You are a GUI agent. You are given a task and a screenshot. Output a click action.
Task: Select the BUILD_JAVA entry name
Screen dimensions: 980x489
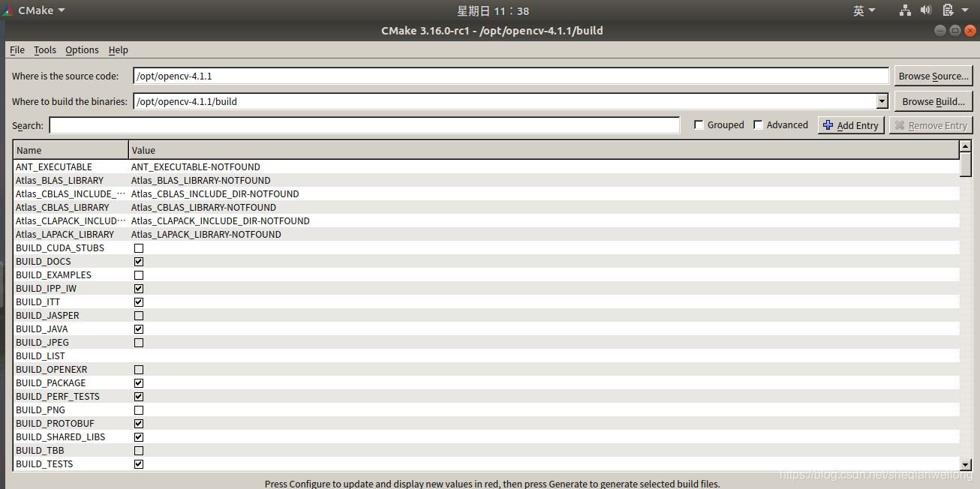pos(42,329)
